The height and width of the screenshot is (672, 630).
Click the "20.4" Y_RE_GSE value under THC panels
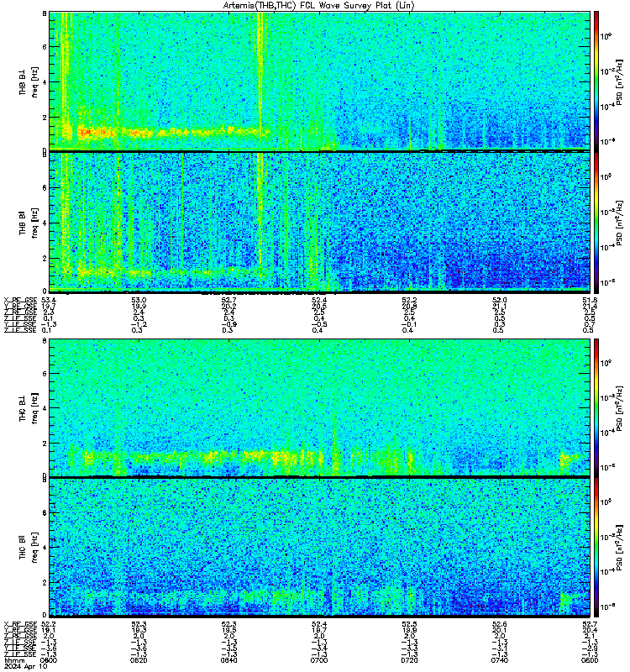590,631
